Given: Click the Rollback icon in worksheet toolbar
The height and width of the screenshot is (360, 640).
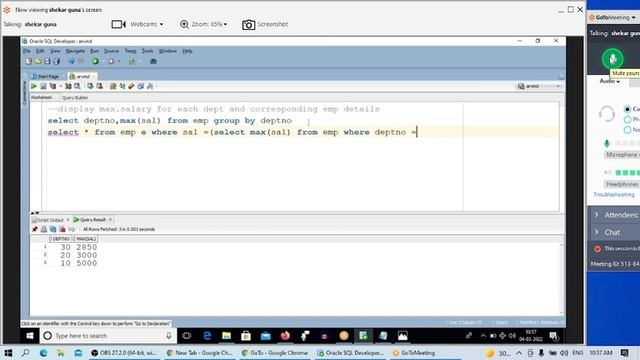Looking at the screenshot, I should coord(99,86).
